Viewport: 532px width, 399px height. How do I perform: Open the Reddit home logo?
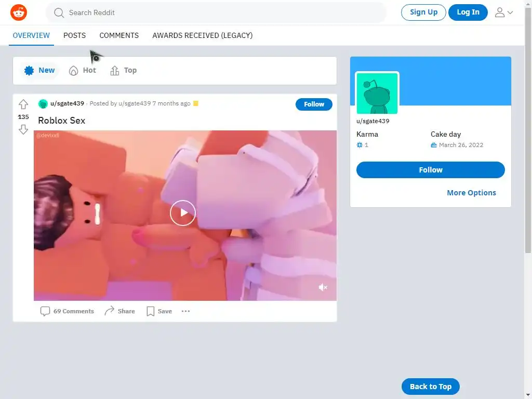pos(19,12)
